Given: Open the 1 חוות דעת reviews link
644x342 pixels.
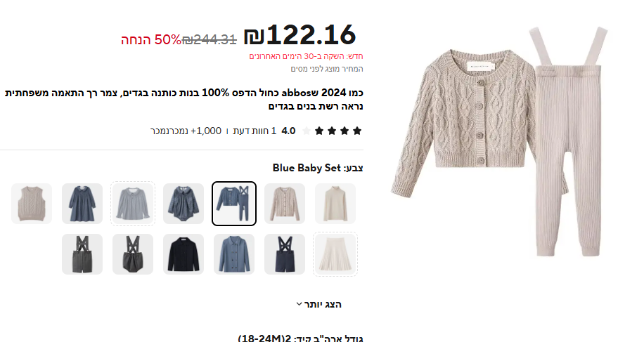Looking at the screenshot, I should pos(255,131).
